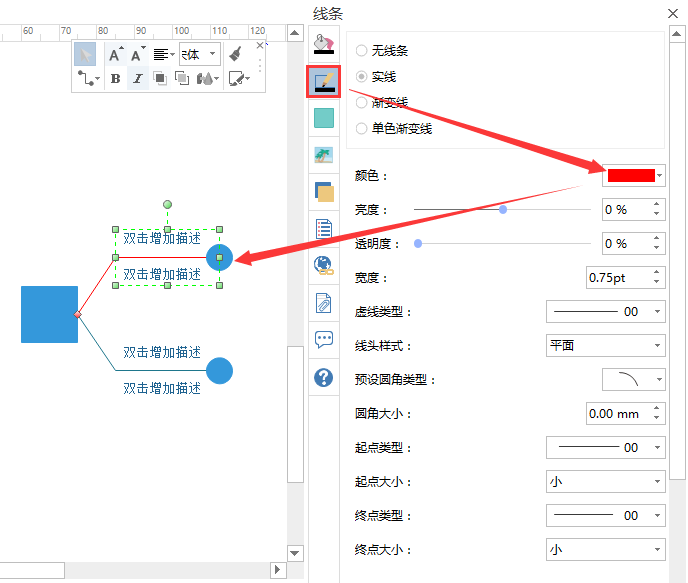Adjust the 透明度 transparency slider handle
The width and height of the screenshot is (688, 583).
(418, 243)
